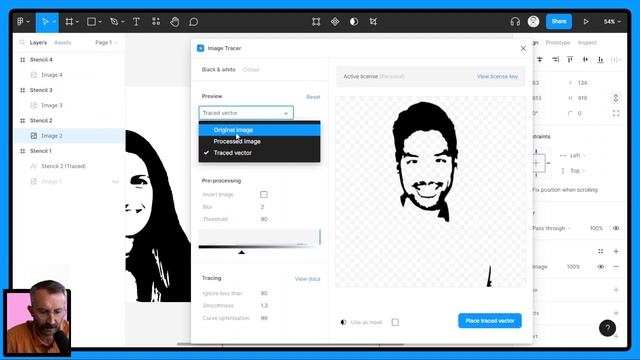Click the Crop image toolbar icon
The height and width of the screenshot is (360, 640).
coord(373,22)
